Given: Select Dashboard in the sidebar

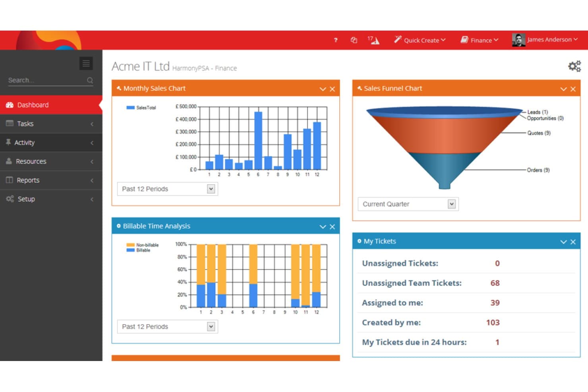Looking at the screenshot, I should (51, 105).
